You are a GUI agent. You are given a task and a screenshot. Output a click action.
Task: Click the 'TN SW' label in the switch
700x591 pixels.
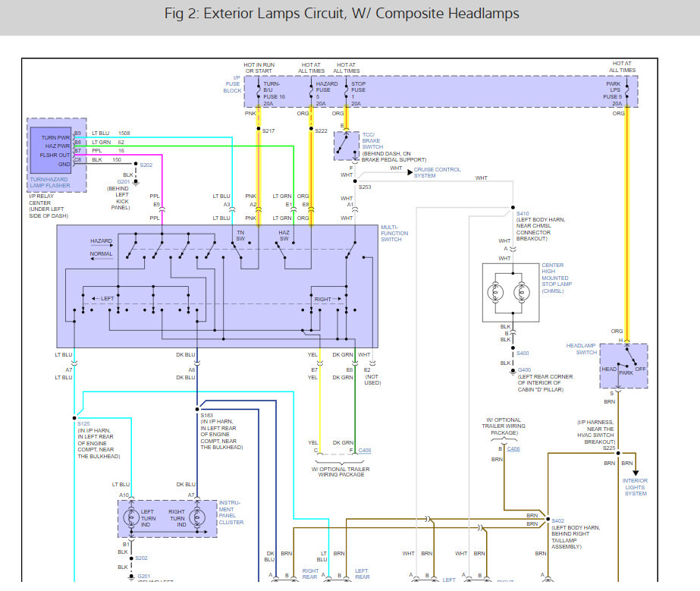pos(240,235)
